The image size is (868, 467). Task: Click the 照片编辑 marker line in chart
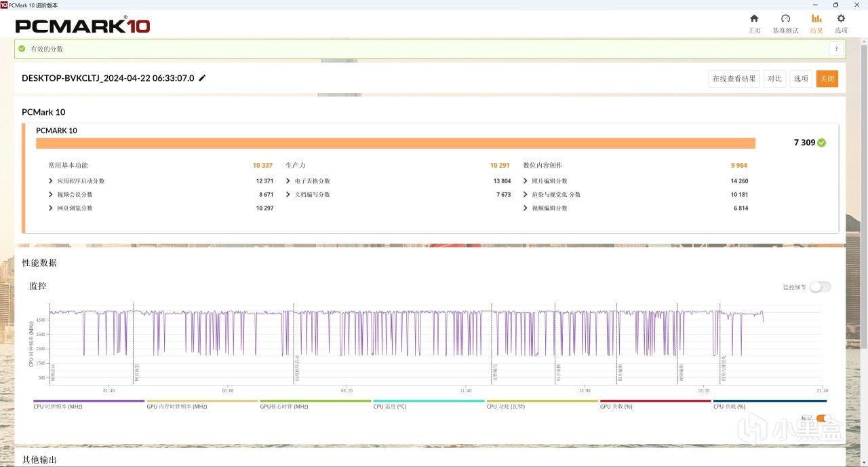click(x=618, y=344)
